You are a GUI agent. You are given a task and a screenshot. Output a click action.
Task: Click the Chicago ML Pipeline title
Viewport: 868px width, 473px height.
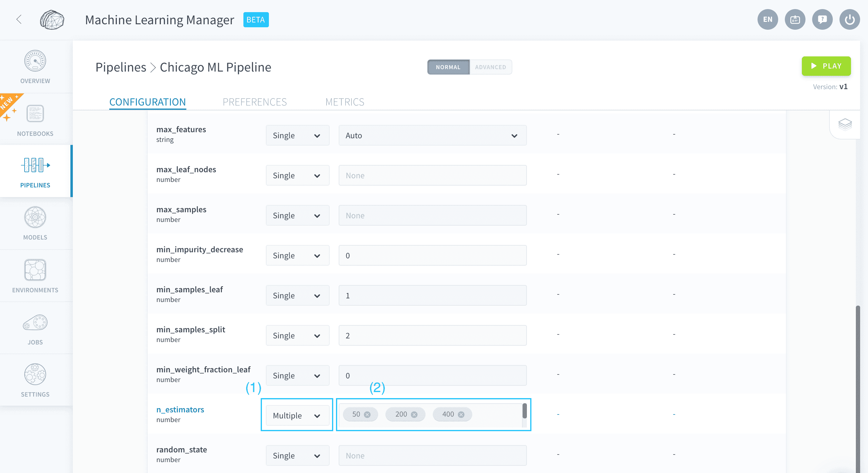[216, 67]
